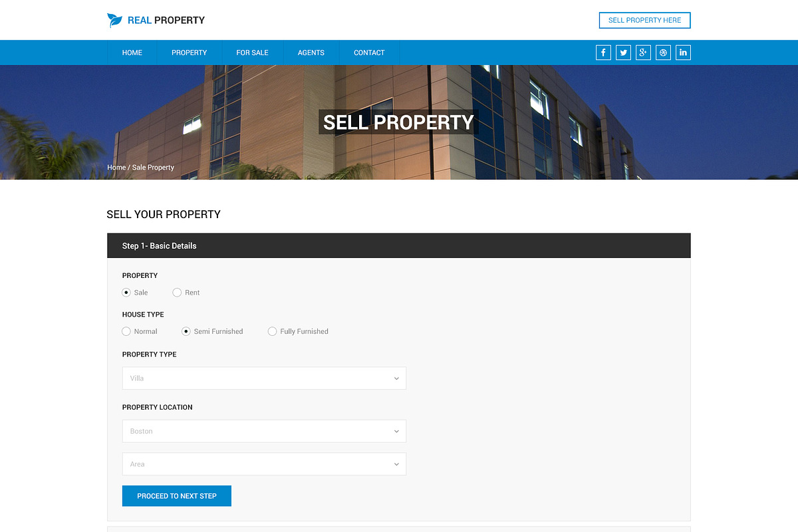Image resolution: width=798 pixels, height=532 pixels.
Task: Click the PROPERTY TYPE label
Action: coord(150,354)
